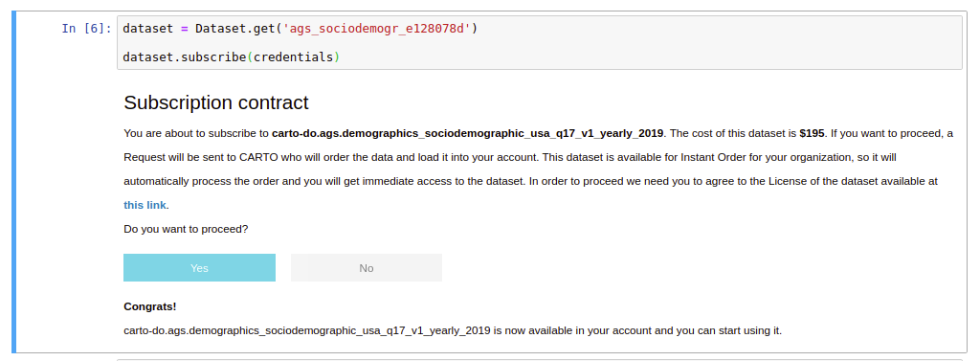Click the bold $195 cost value
This screenshot has width=980, height=361.
812,134
